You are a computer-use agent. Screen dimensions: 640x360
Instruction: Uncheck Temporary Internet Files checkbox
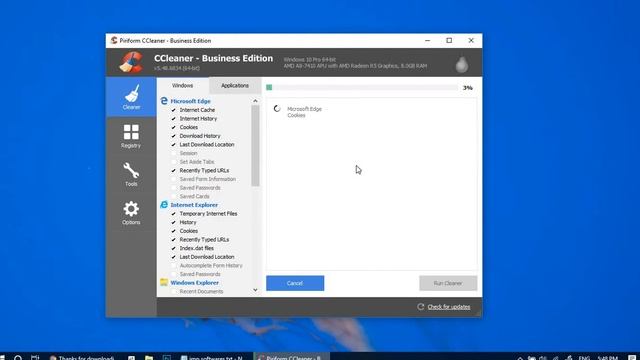tap(173, 214)
